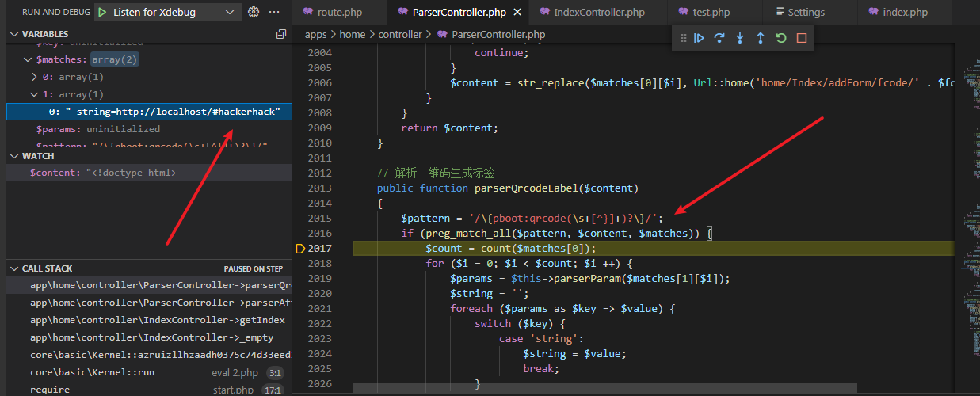The width and height of the screenshot is (980, 396).
Task: Step over the current line
Action: pyautogui.click(x=719, y=37)
